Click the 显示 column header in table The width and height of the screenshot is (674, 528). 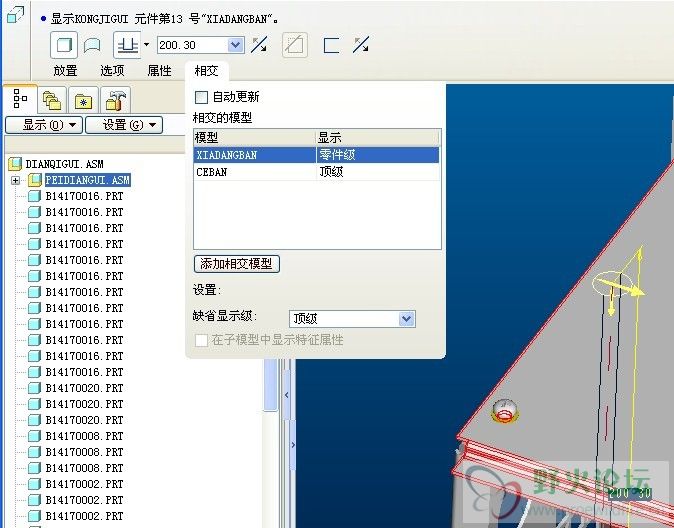coord(378,138)
